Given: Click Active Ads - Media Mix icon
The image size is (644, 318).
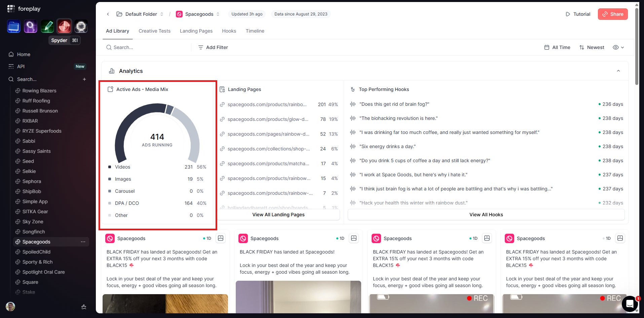Looking at the screenshot, I should pos(110,89).
